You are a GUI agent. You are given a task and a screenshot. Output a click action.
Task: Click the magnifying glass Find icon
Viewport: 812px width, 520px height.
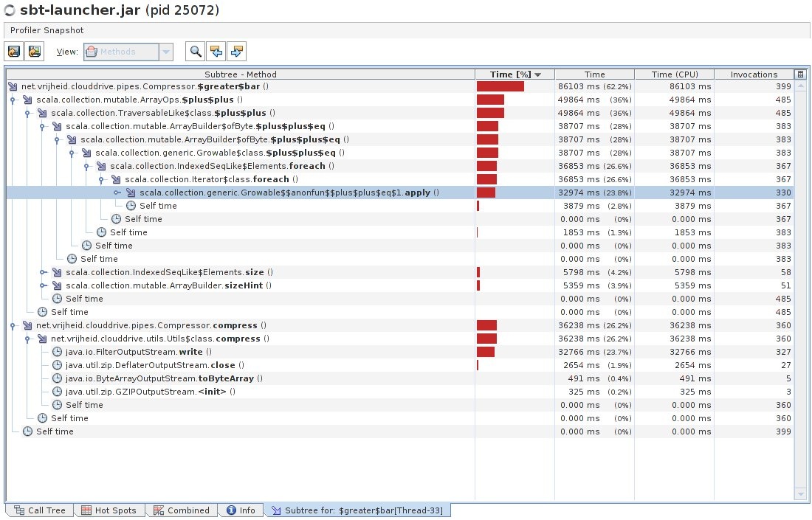pyautogui.click(x=196, y=52)
